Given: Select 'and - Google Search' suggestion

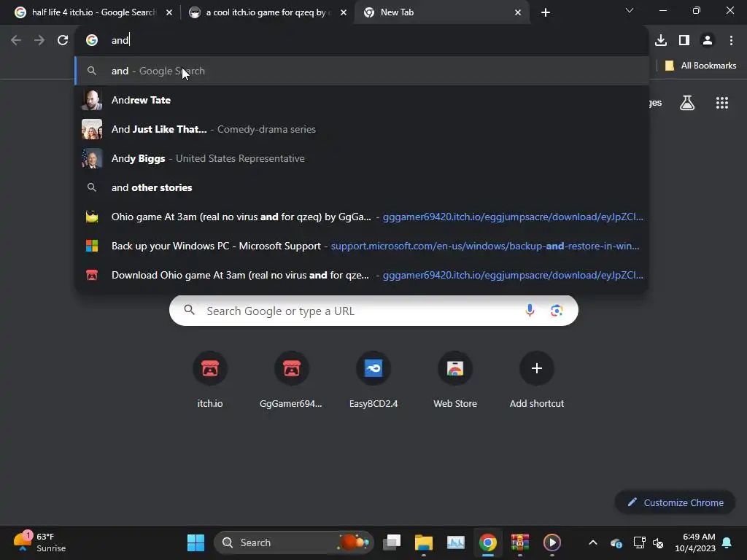Looking at the screenshot, I should pos(362,71).
